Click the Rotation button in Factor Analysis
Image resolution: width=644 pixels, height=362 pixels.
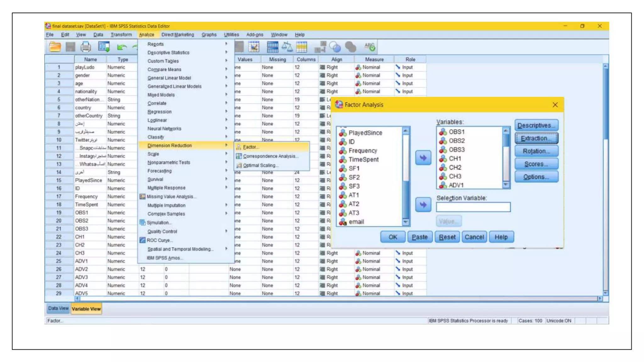536,151
